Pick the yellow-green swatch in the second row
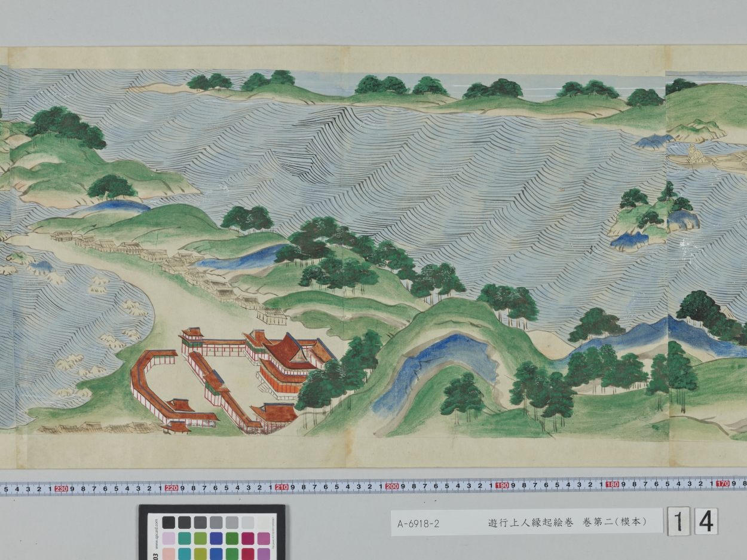The width and height of the screenshot is (747, 560). click(200, 538)
